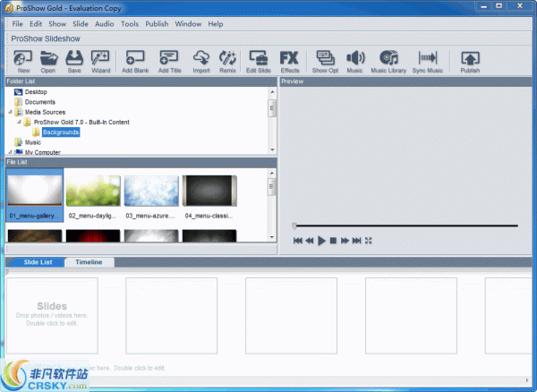Click the Sync Music icon
Viewport: 537px width, 392px height.
428,62
